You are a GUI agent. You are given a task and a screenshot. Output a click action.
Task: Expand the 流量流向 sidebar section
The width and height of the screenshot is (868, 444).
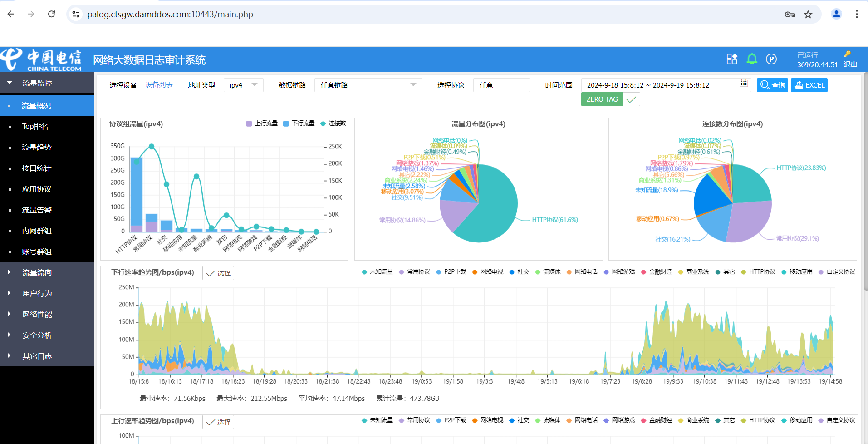[37, 272]
